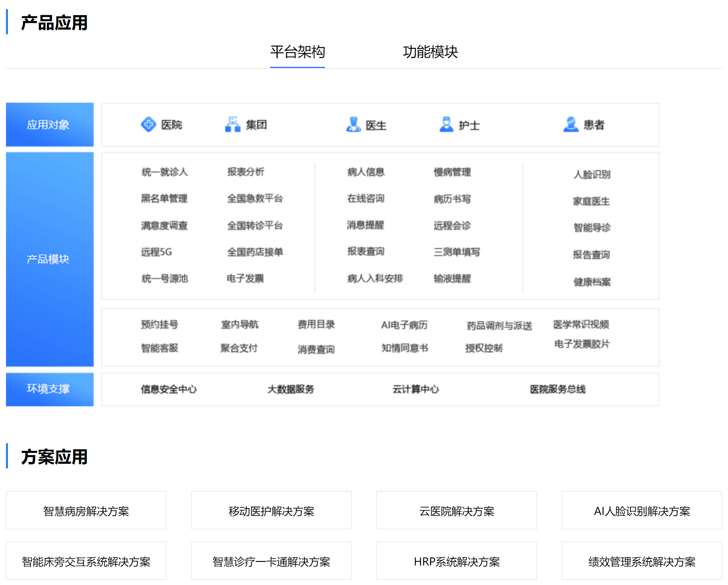Image resolution: width=728 pixels, height=585 pixels.
Task: Click 绩效管理系统解决方案 card
Action: [x=641, y=561]
